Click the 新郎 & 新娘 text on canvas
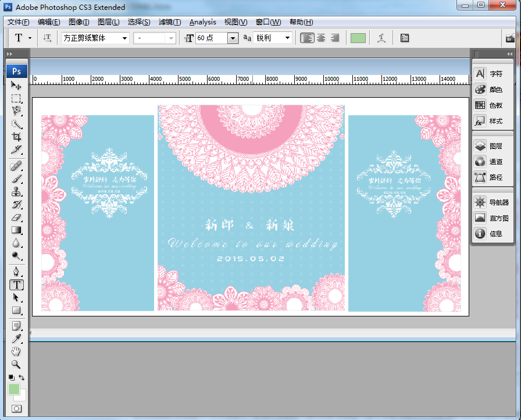The width and height of the screenshot is (521, 420). click(249, 225)
